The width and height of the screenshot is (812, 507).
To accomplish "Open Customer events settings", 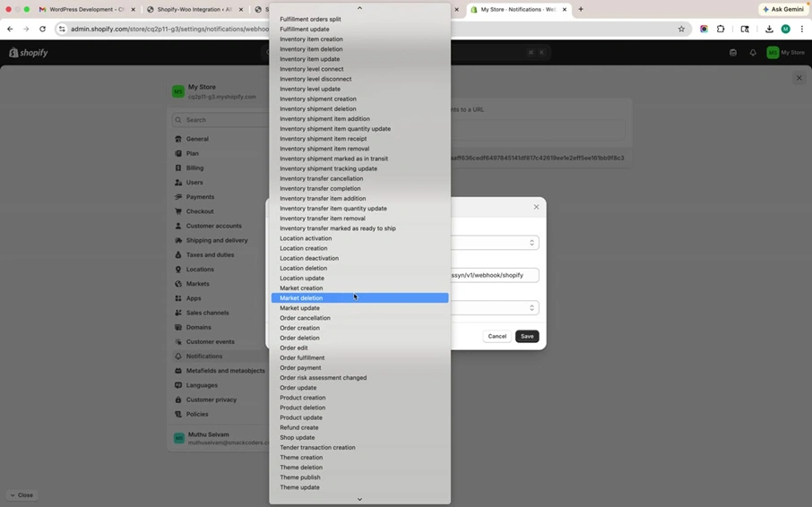I will 211,342.
